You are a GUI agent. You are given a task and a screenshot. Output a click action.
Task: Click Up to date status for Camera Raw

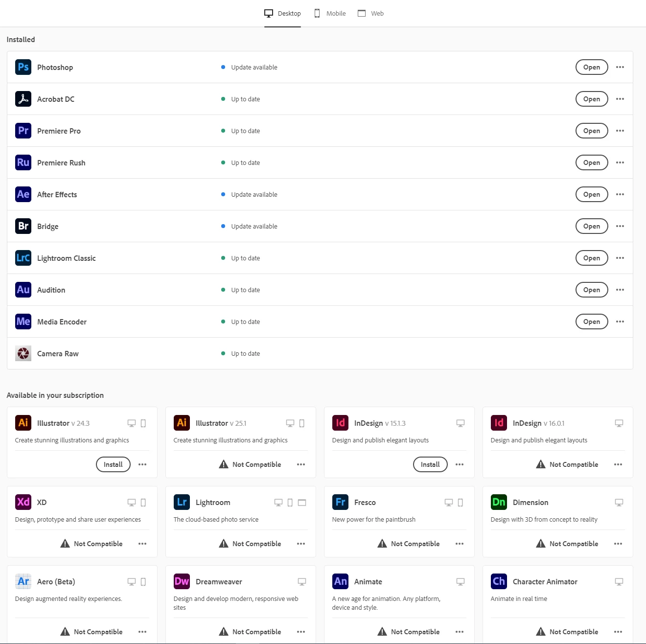[240, 354]
